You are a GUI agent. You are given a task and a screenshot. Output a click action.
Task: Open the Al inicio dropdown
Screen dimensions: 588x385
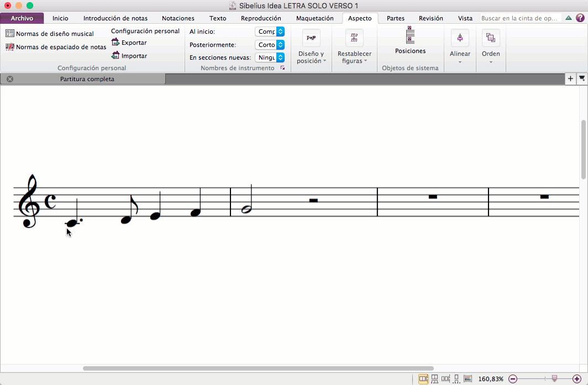270,31
